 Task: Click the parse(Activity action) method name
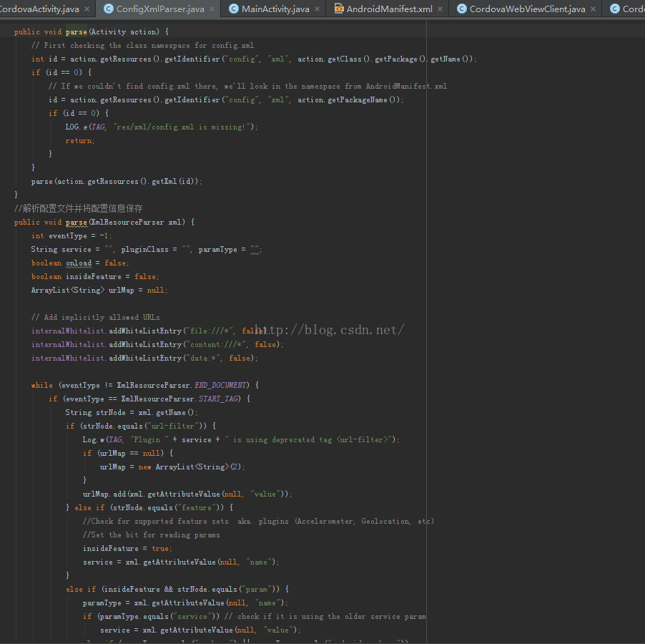point(76,32)
